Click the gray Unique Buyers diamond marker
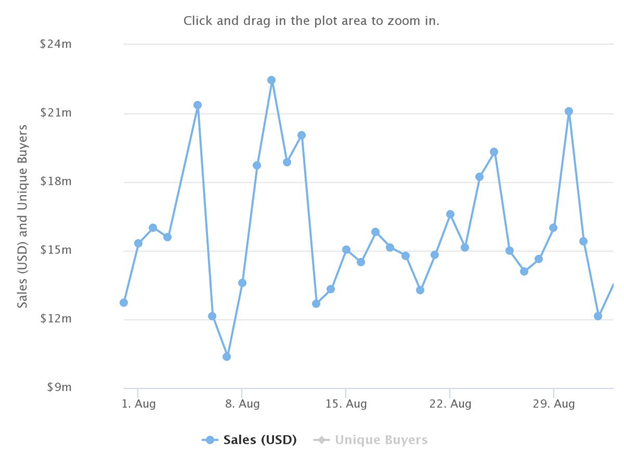Image resolution: width=624 pixels, height=468 pixels. [x=322, y=440]
